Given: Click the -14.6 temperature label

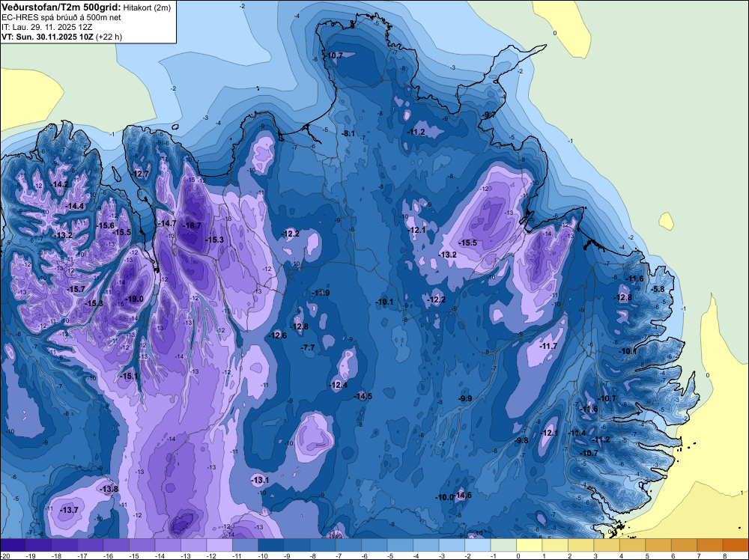Looking at the screenshot, I should 464,495.
